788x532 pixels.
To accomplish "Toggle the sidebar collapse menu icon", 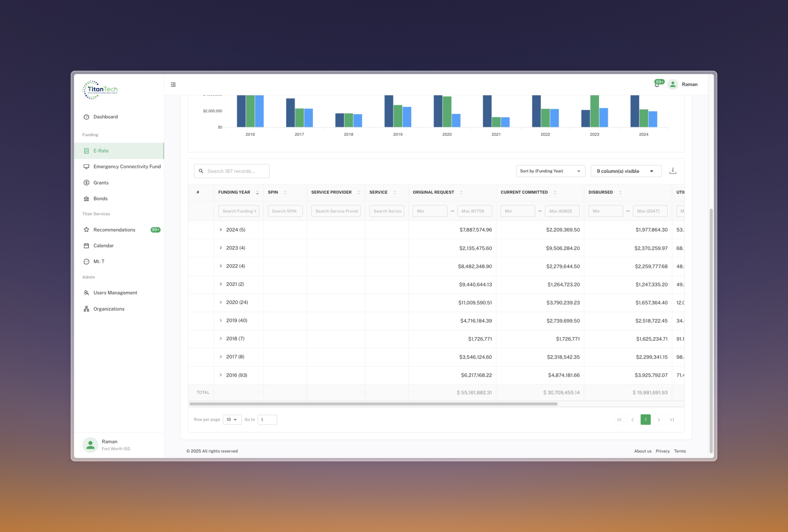I will point(173,84).
